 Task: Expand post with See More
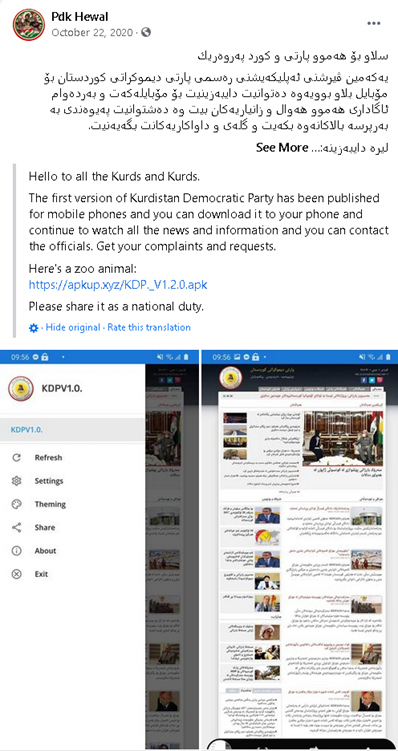pyautogui.click(x=281, y=148)
